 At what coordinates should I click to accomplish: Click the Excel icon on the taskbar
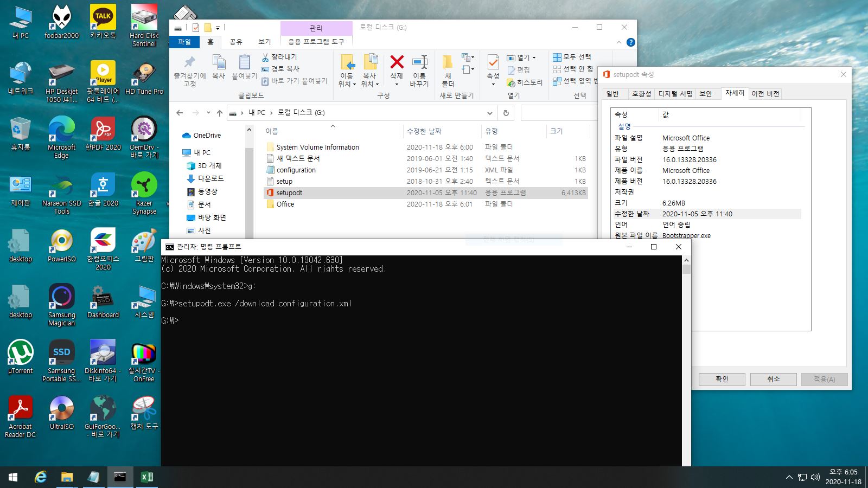[x=146, y=477]
